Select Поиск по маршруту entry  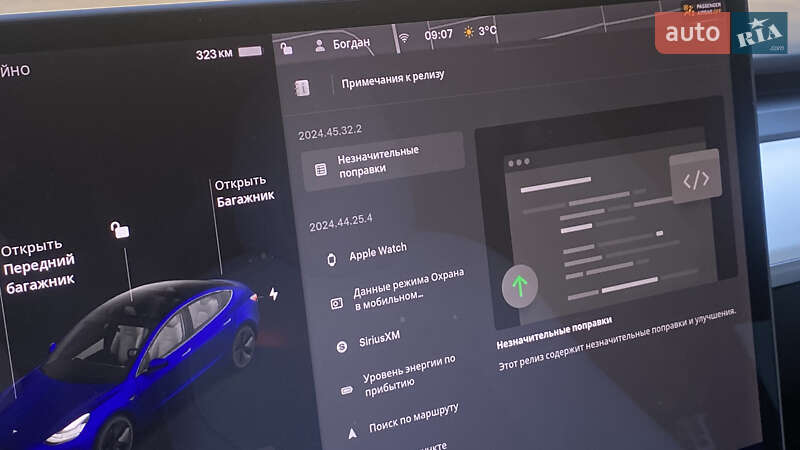pyautogui.click(x=414, y=415)
